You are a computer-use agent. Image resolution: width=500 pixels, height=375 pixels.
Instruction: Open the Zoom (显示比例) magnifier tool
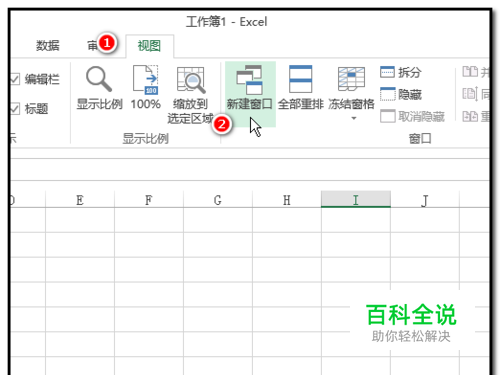[99, 87]
